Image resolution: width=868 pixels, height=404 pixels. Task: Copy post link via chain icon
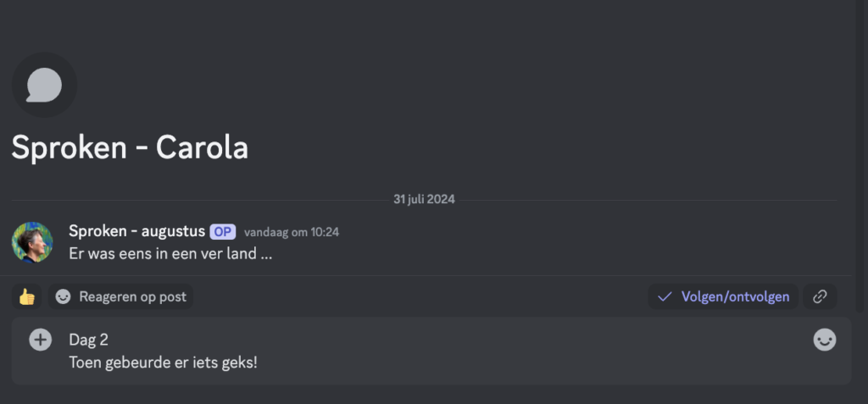point(820,296)
